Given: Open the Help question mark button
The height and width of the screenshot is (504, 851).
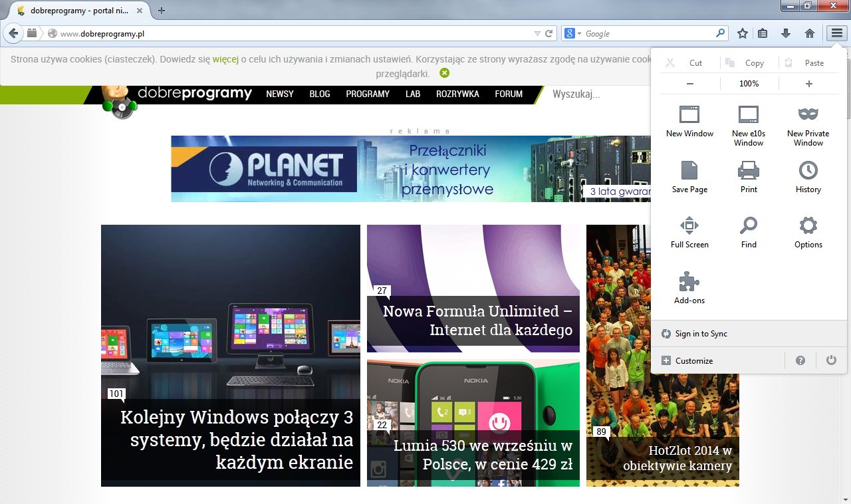Looking at the screenshot, I should [800, 360].
